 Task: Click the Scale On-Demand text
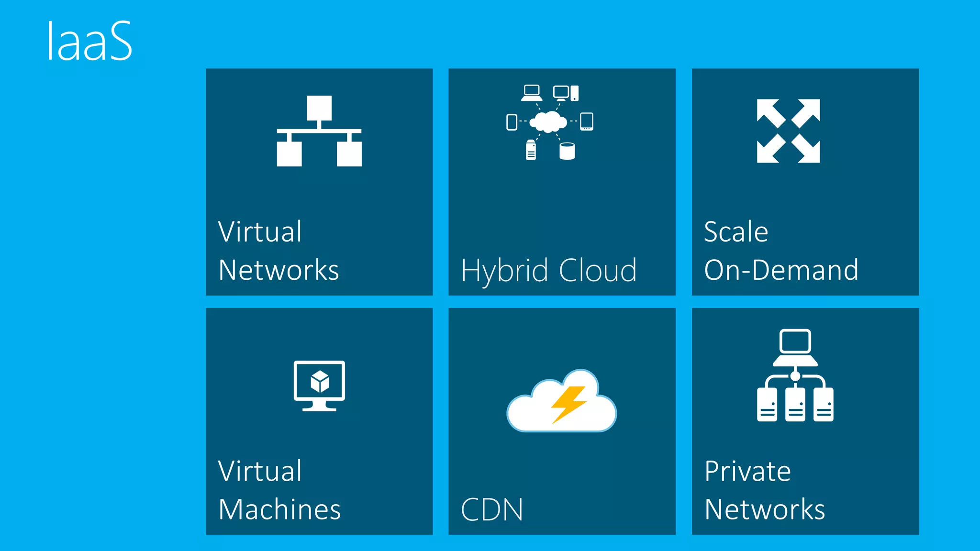pos(781,251)
